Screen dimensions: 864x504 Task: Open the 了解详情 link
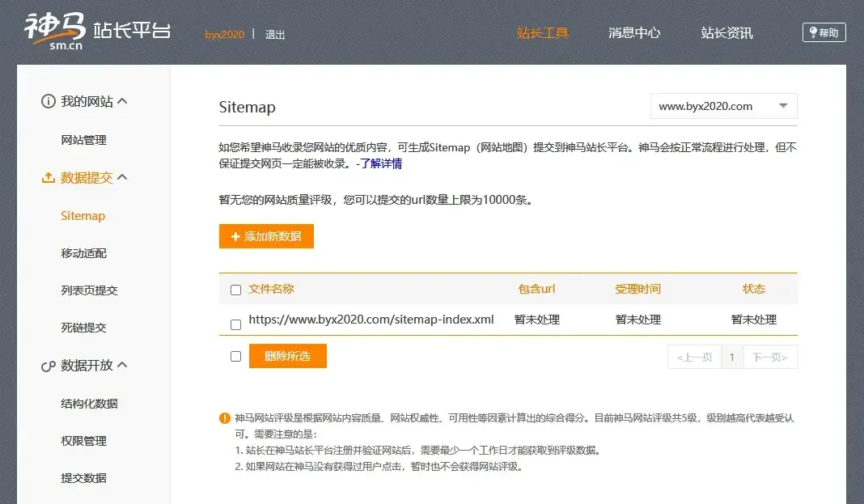(x=381, y=163)
